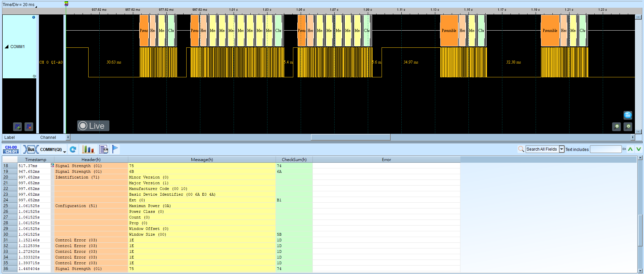The image size is (644, 274).
Task: Select Basic Device Identifier cell
Action: tap(202, 194)
